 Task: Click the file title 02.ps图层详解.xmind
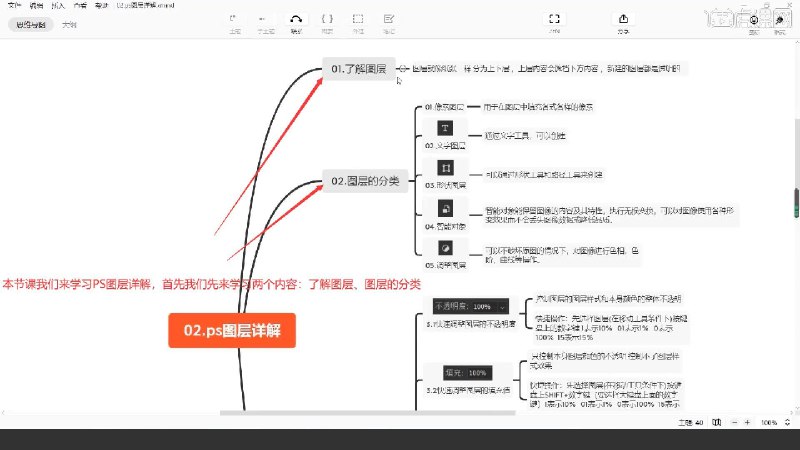tap(145, 5)
